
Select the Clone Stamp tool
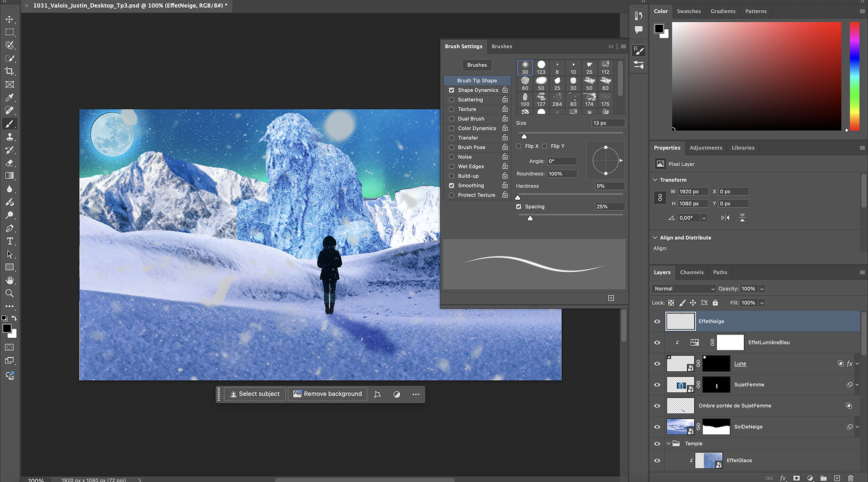10,137
